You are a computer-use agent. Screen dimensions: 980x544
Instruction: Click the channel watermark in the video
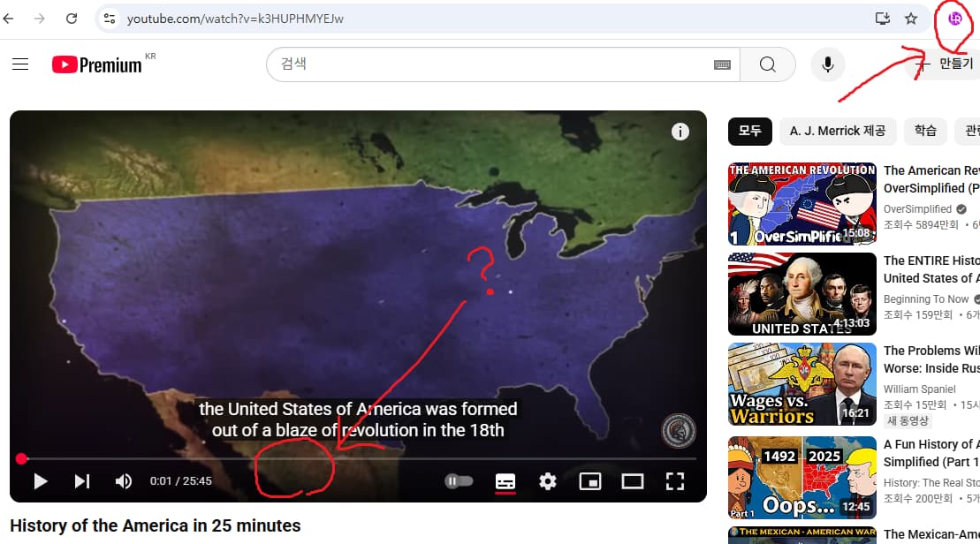coord(678,431)
